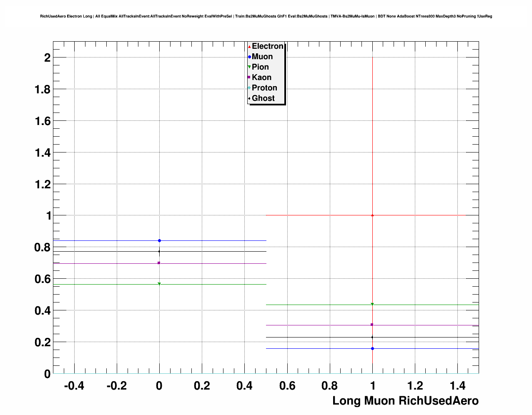Click y-axis label 2
Image resolution: width=532 pixels, height=415 pixels.
(48, 57)
